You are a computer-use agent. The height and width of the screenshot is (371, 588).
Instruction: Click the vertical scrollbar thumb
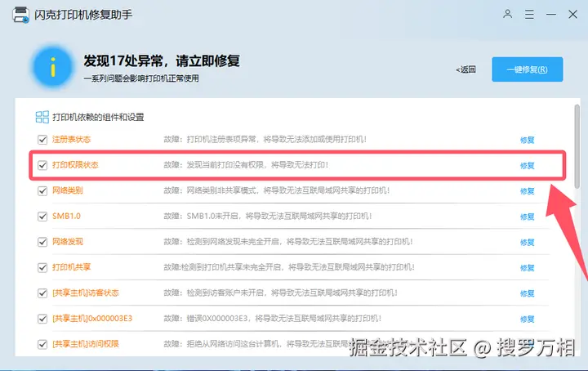[x=577, y=146]
